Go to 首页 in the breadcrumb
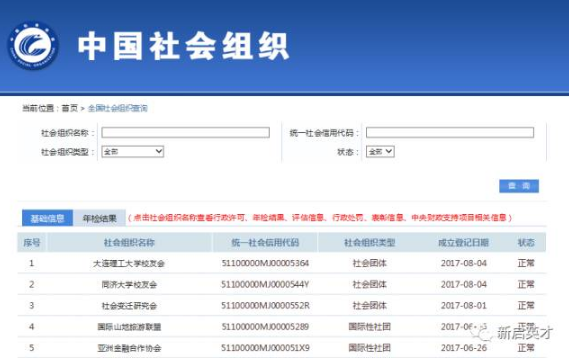 tap(70, 108)
